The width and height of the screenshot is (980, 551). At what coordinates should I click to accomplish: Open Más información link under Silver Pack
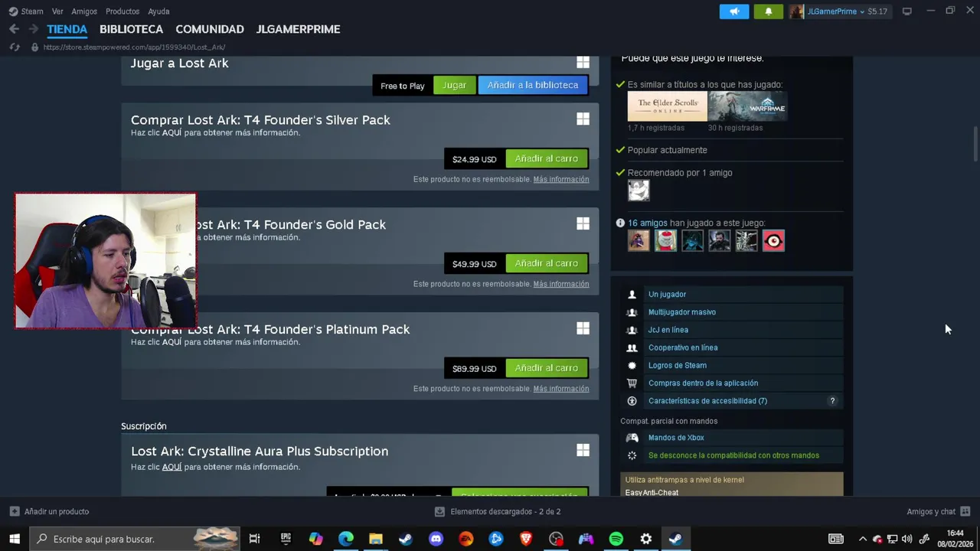[x=561, y=179]
